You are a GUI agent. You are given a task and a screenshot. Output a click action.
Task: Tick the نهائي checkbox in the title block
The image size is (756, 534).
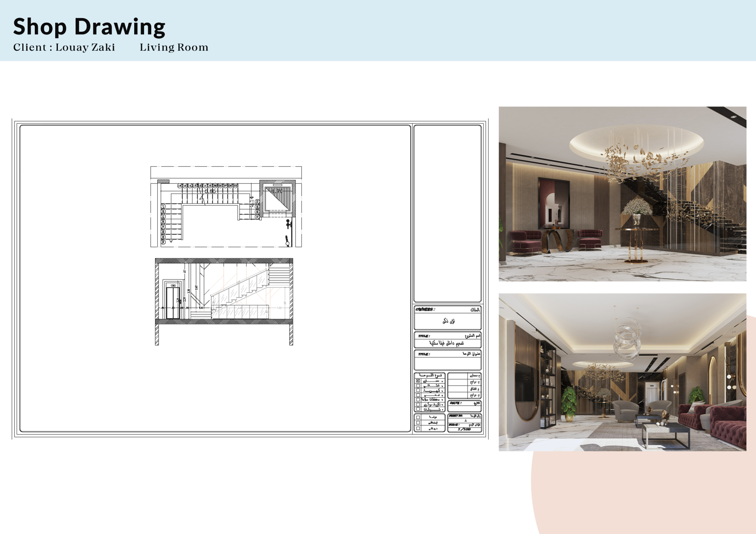418,429
